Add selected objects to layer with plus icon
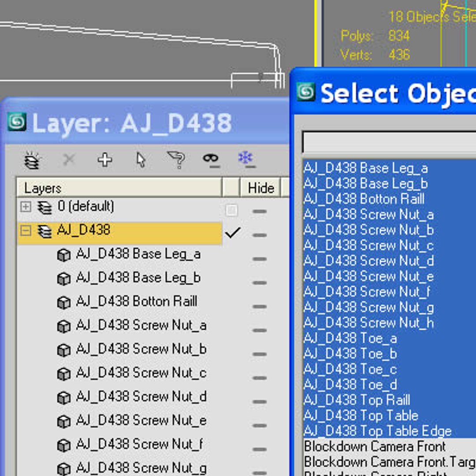Image resolution: width=476 pixels, height=476 pixels. tap(105, 160)
